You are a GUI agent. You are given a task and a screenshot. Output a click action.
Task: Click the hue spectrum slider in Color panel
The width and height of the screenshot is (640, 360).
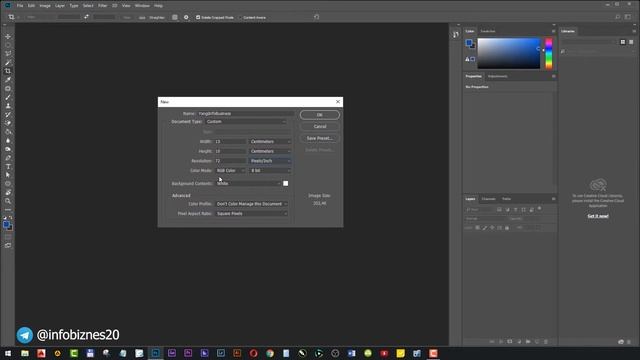[x=549, y=53]
